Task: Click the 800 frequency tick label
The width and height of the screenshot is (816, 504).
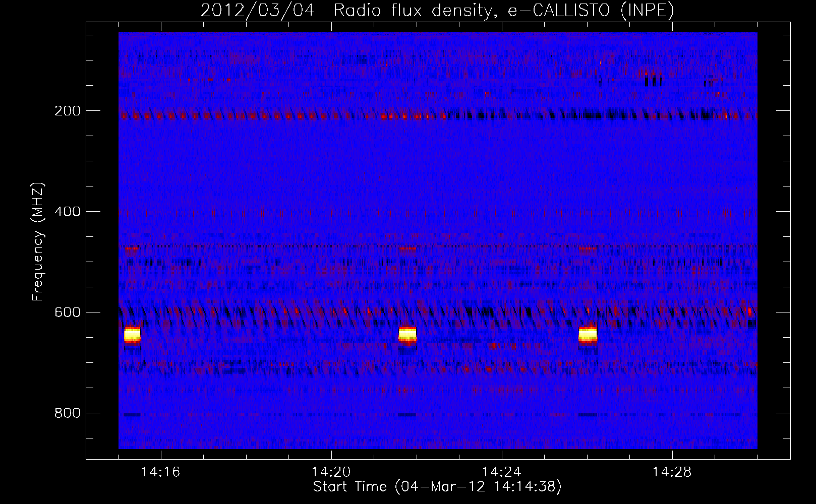Action: pyautogui.click(x=67, y=413)
